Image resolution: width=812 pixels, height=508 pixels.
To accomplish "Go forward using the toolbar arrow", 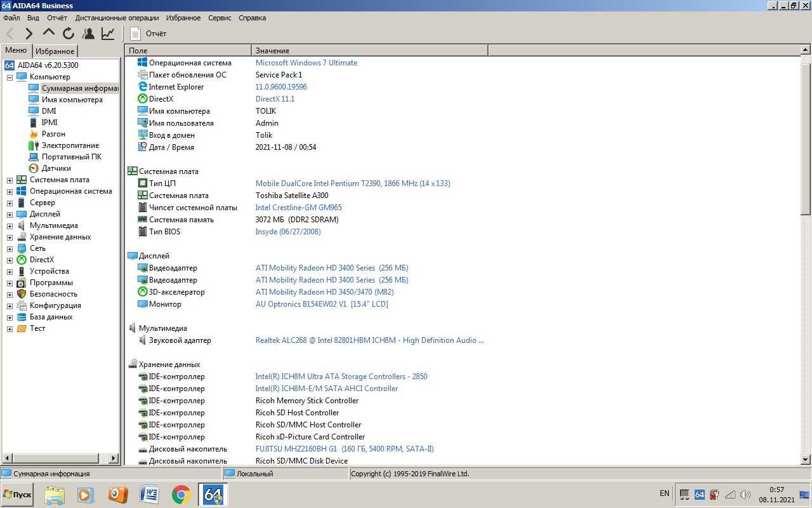I will (29, 33).
